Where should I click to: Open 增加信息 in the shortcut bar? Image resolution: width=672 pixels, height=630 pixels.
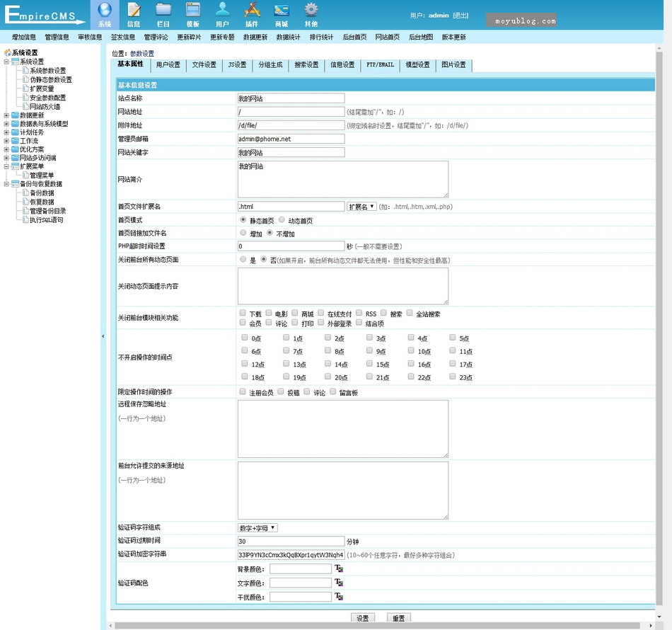[x=24, y=37]
